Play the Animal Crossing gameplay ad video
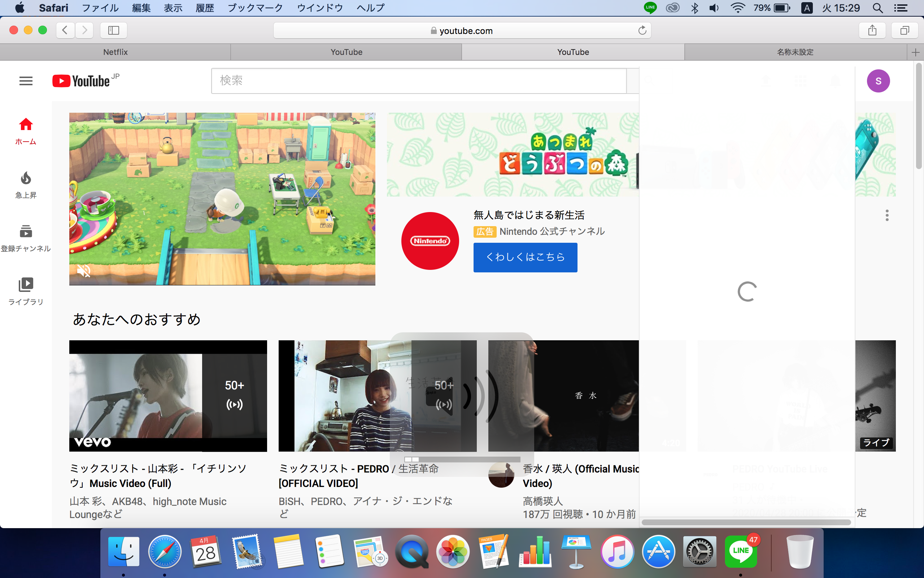 (x=222, y=199)
